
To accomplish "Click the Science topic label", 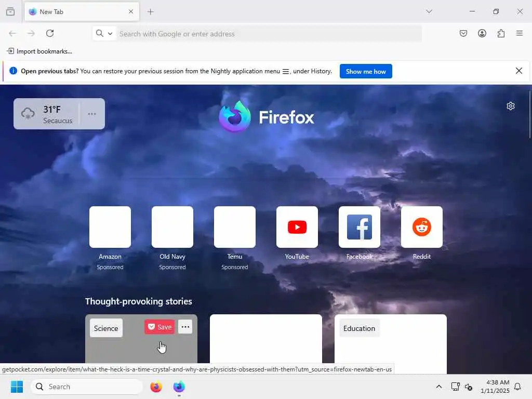I will pyautogui.click(x=106, y=328).
